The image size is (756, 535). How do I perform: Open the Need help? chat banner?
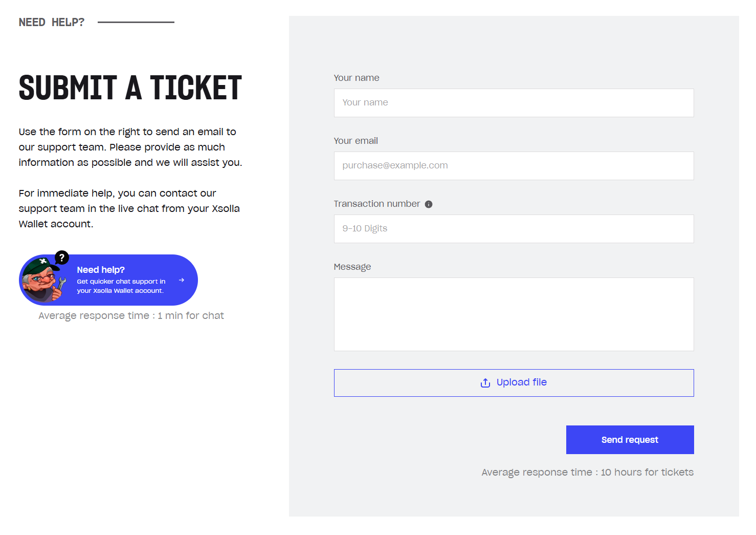tap(108, 280)
